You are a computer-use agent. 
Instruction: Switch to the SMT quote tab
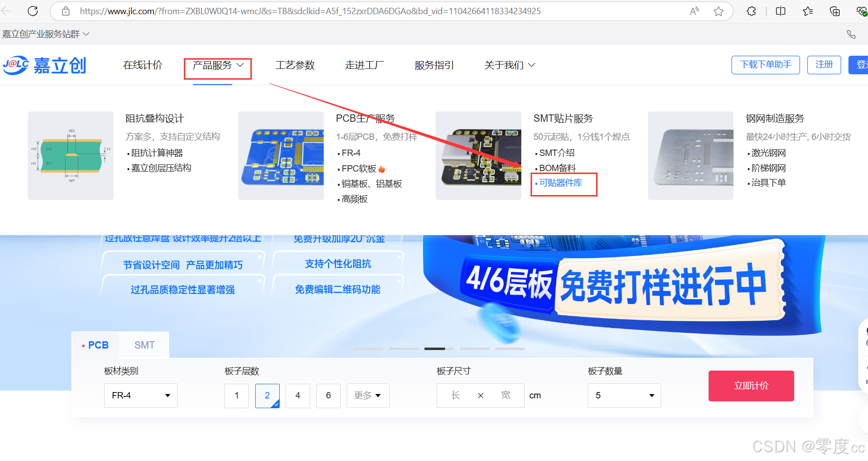[x=145, y=345]
